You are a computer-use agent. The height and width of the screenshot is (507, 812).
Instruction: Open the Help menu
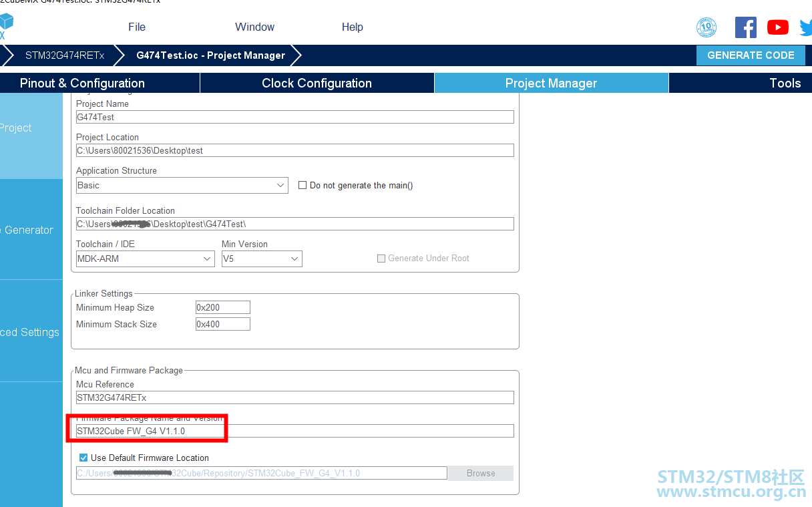(352, 27)
